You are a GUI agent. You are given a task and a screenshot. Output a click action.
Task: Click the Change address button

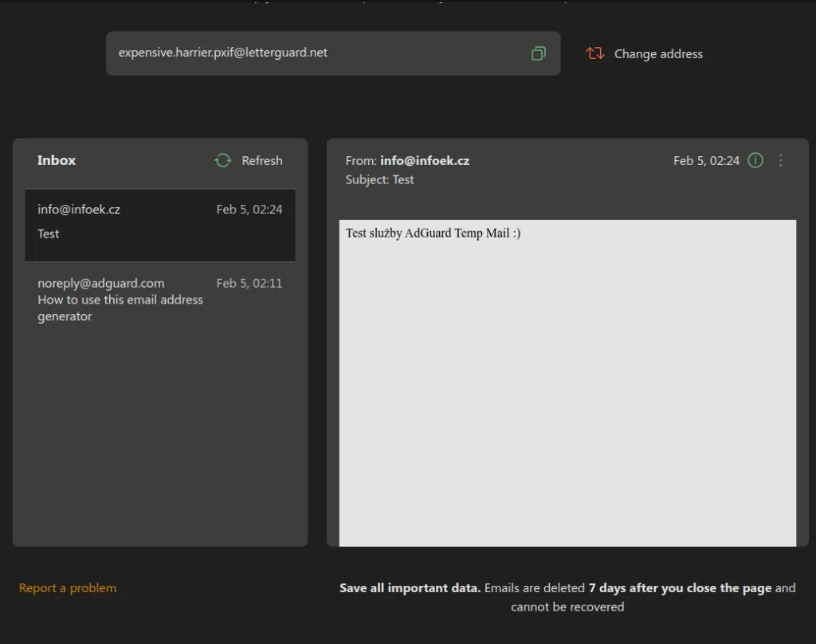[x=644, y=53]
